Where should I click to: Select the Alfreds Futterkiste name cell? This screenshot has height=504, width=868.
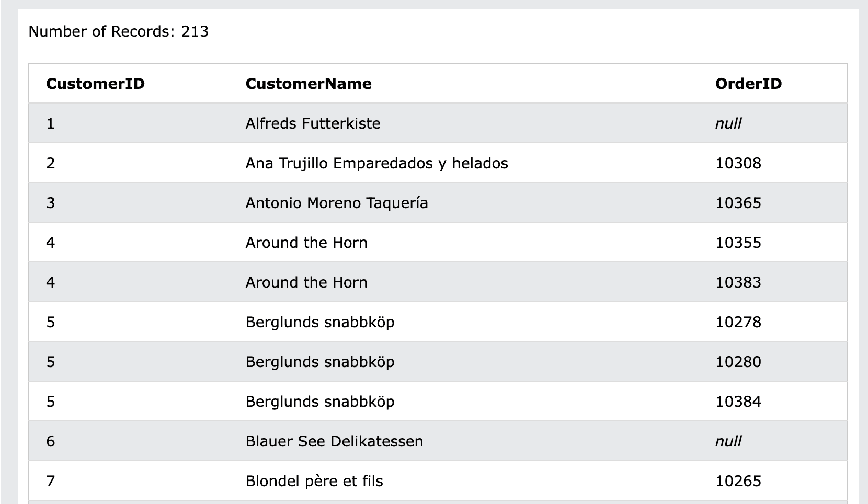coord(313,123)
